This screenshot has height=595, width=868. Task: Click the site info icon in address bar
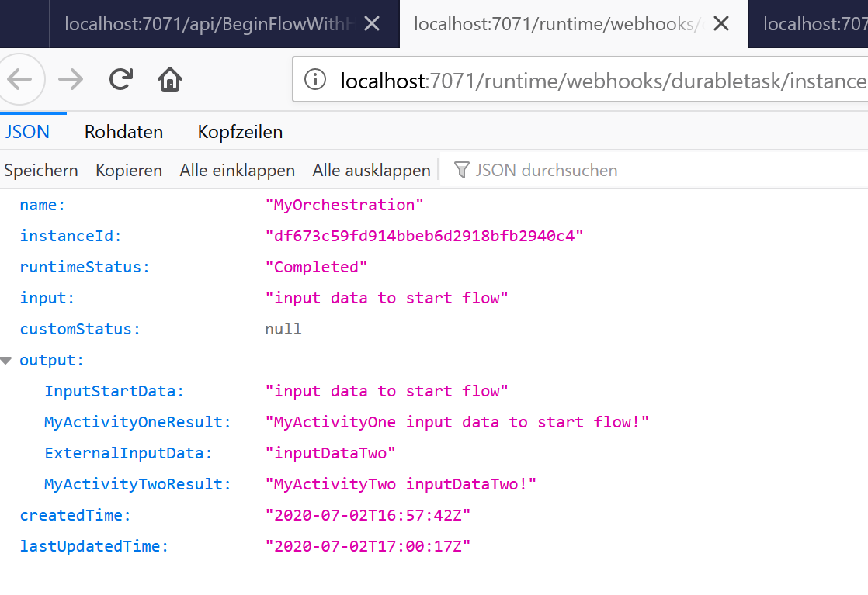coord(315,80)
